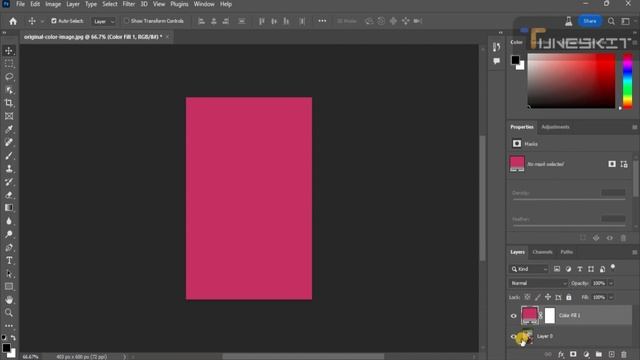
Task: Open the Normal blend mode dropdown
Action: pyautogui.click(x=538, y=283)
